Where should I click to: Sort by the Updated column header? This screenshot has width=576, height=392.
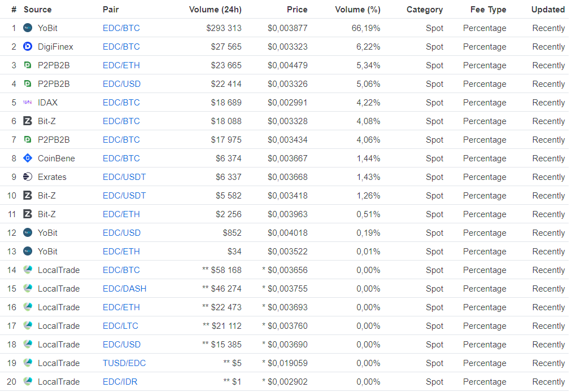click(x=548, y=10)
